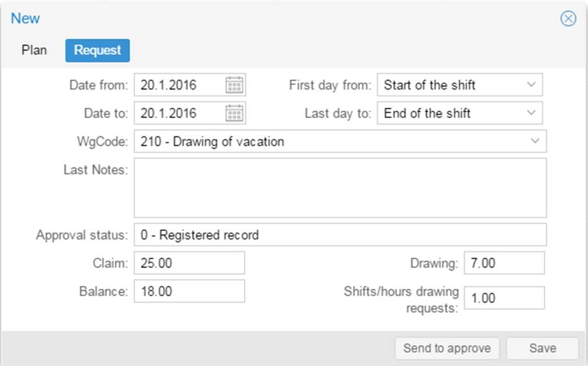Image resolution: width=588 pixels, height=366 pixels.
Task: Click the Approval status field
Action: pos(340,235)
